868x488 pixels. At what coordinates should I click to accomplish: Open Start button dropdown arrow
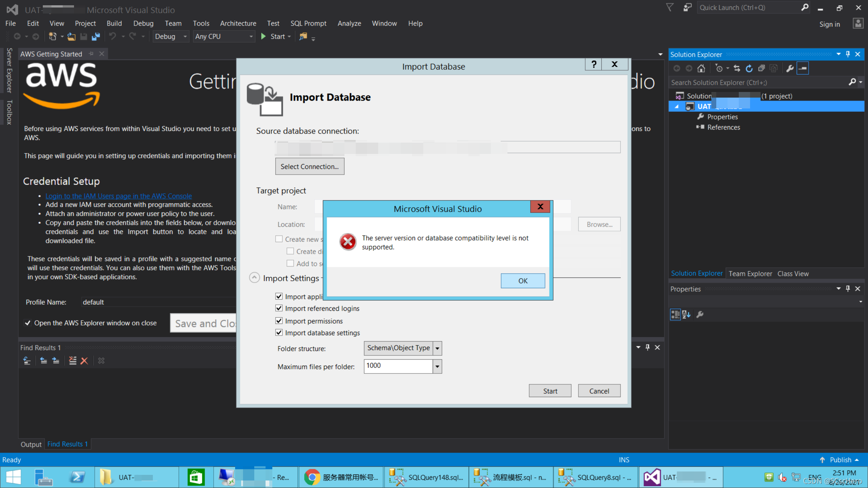tap(289, 36)
